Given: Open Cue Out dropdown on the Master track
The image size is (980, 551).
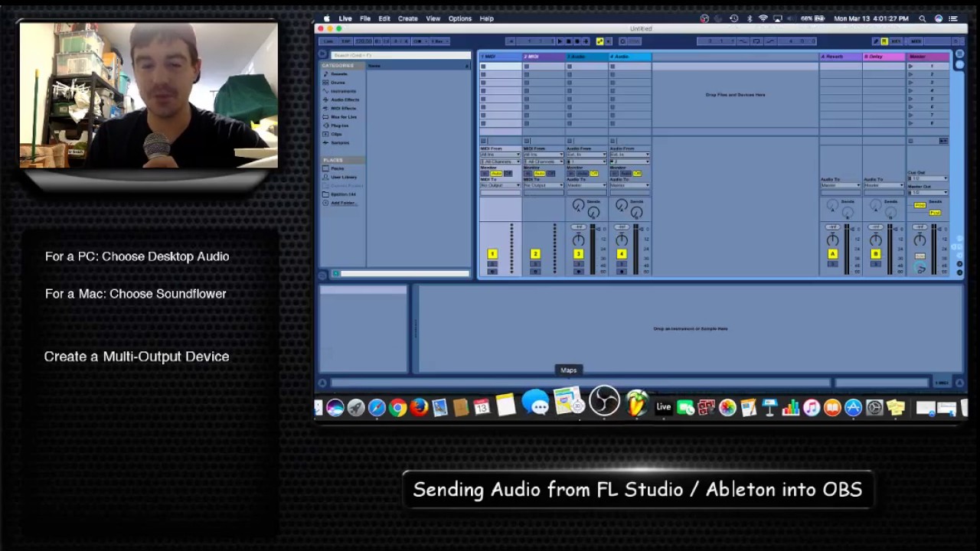Looking at the screenshot, I should (927, 178).
